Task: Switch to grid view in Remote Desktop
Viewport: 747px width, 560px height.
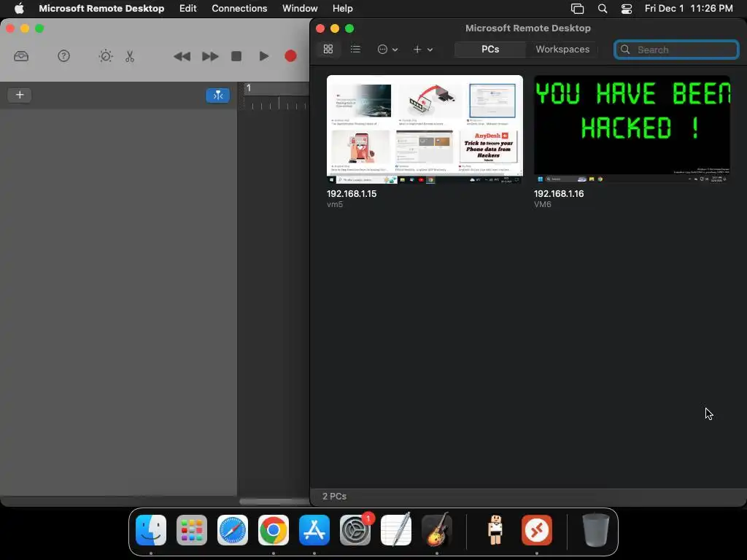Action: 328,49
